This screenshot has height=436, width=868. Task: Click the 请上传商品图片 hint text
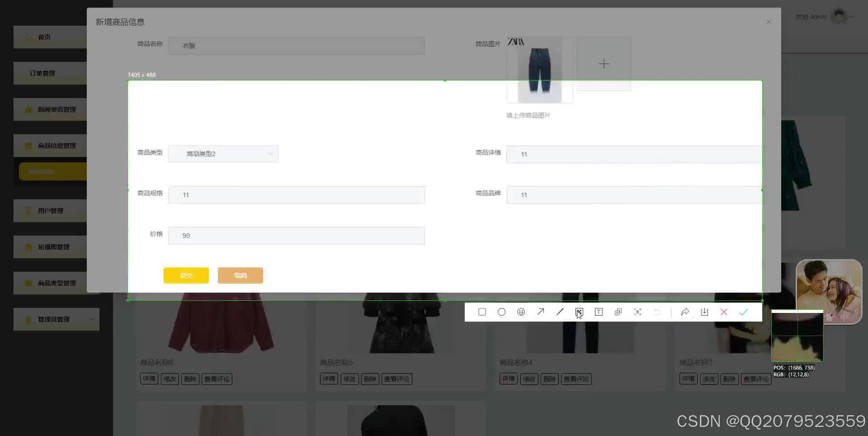pyautogui.click(x=528, y=115)
